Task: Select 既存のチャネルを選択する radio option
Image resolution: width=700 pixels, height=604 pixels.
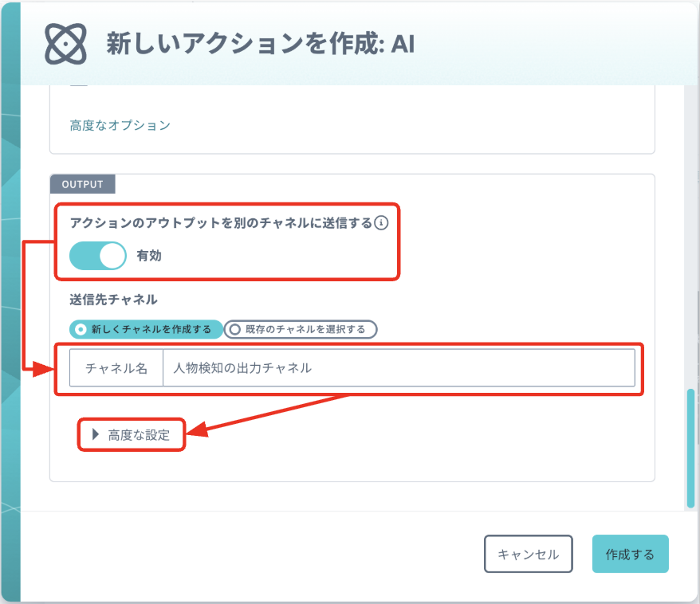Action: pyautogui.click(x=301, y=329)
